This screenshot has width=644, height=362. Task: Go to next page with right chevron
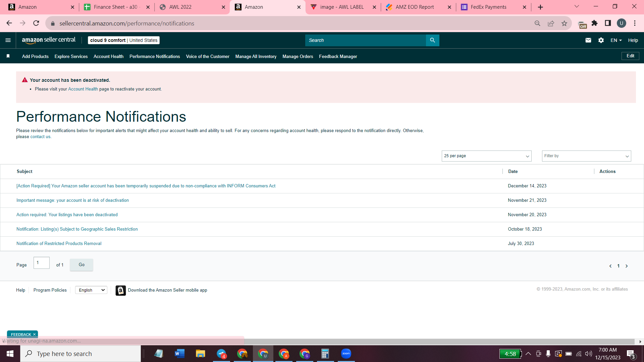pyautogui.click(x=627, y=266)
